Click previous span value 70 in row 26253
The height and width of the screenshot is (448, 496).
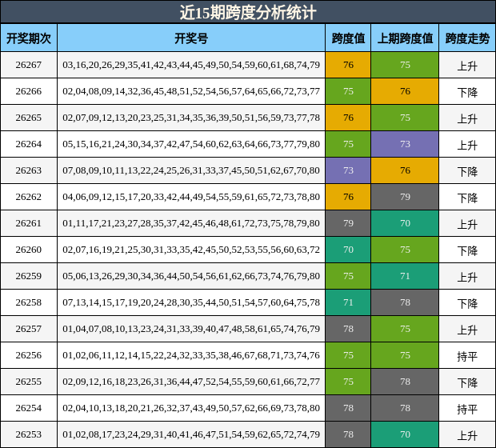[405, 434]
